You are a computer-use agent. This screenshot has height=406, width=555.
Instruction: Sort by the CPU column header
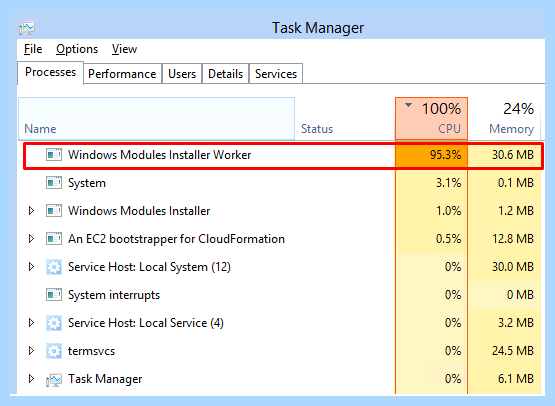pos(431,119)
